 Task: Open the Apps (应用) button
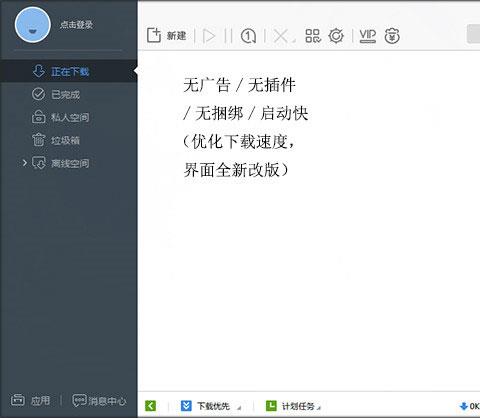(x=31, y=400)
